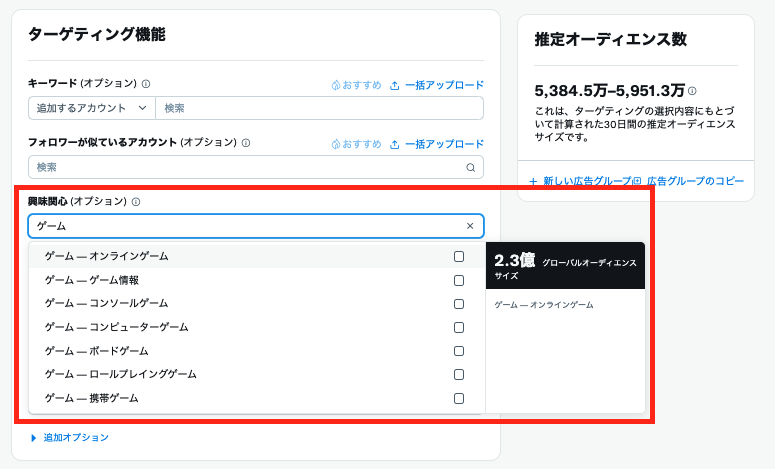Click info icon next to estimated audience number
This screenshot has width=775, height=469.
click(692, 90)
